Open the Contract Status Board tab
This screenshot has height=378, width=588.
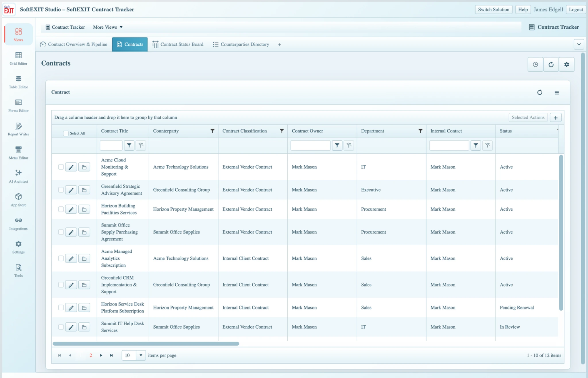tap(178, 44)
